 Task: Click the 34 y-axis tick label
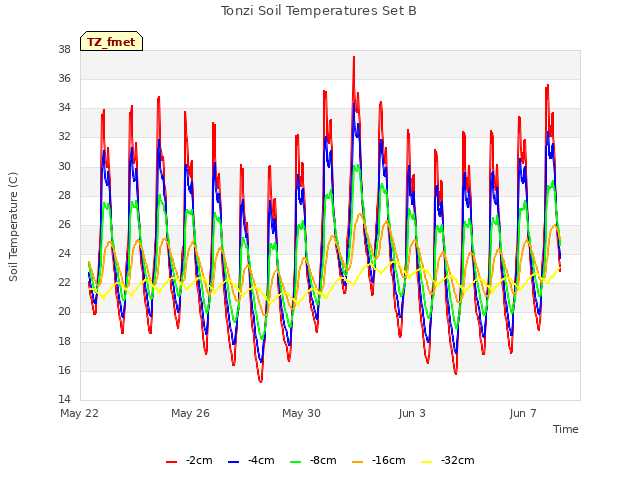pos(64,108)
